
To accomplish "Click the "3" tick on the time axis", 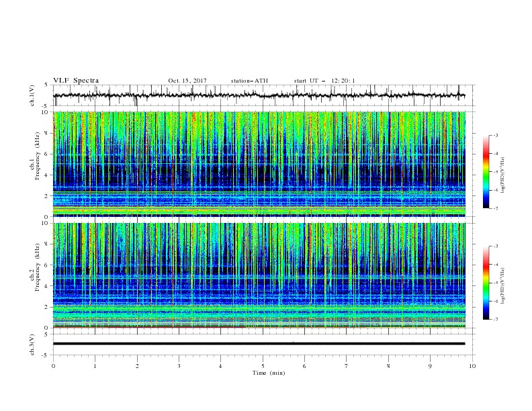I will pos(179,366).
